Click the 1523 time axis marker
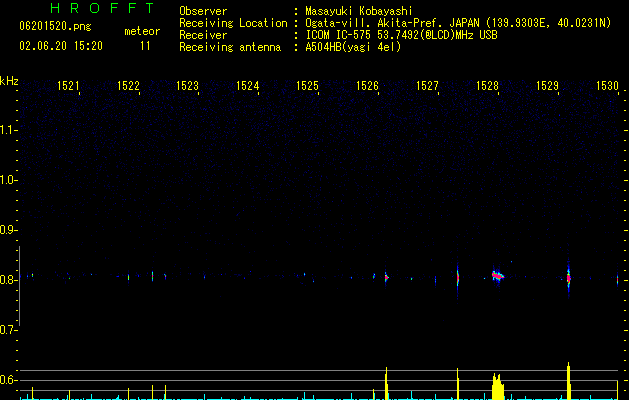 click(x=187, y=86)
